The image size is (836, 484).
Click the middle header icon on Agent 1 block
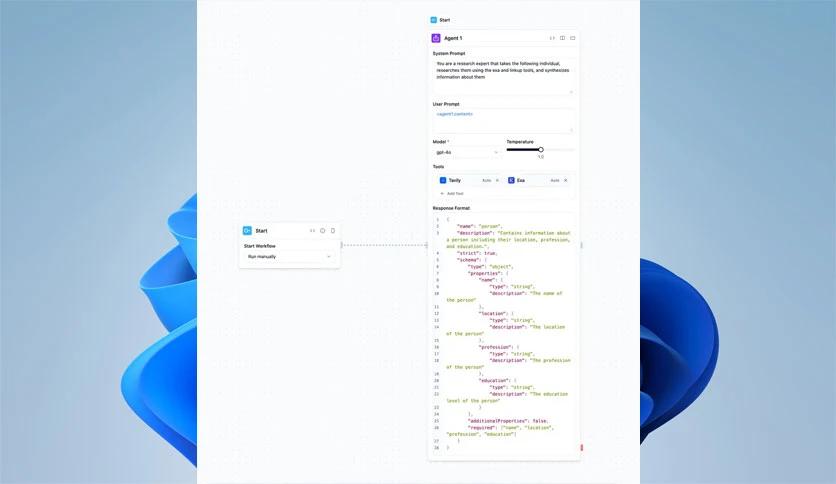(x=562, y=38)
